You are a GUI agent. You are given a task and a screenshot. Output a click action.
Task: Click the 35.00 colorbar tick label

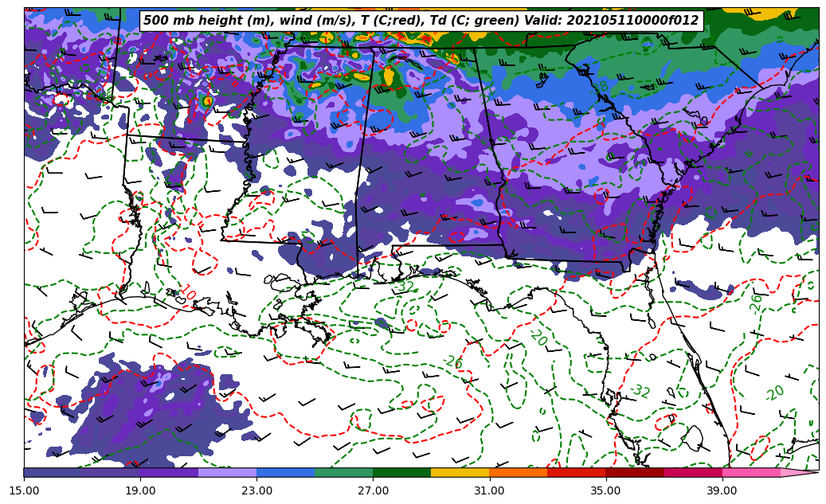pos(605,490)
